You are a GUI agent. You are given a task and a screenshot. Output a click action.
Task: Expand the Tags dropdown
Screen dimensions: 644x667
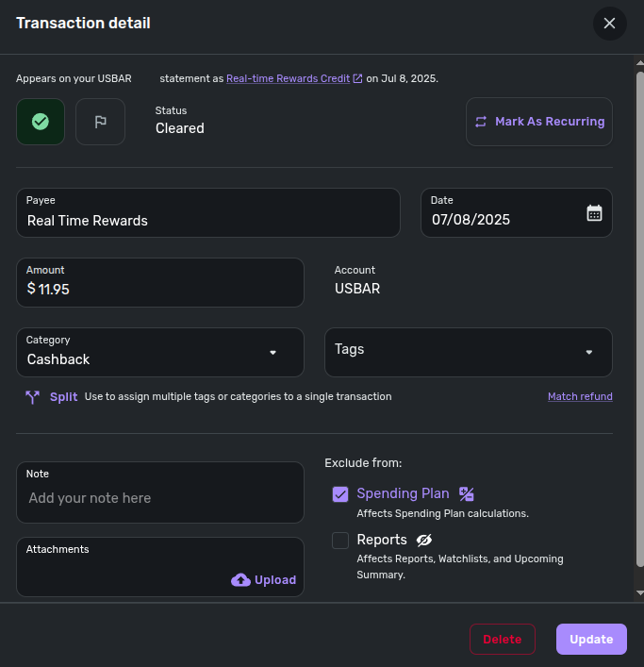pyautogui.click(x=469, y=352)
